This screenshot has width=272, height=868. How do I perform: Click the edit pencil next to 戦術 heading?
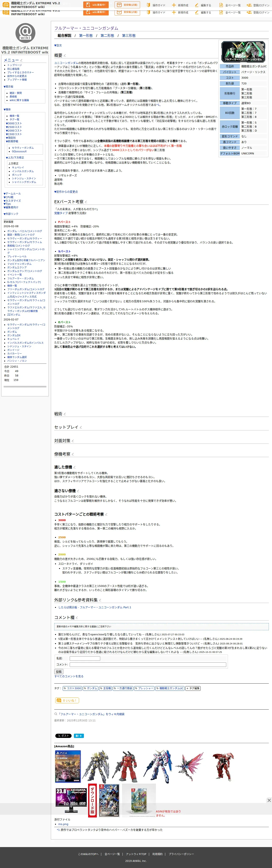pyautogui.click(x=65, y=414)
